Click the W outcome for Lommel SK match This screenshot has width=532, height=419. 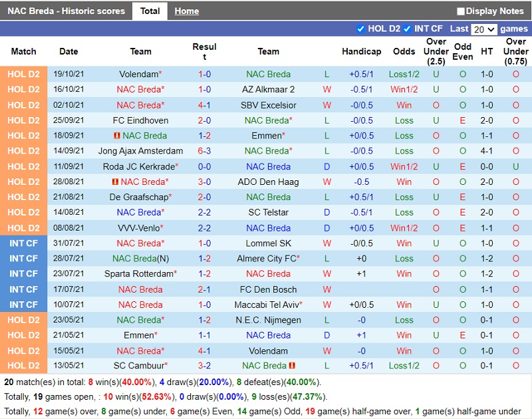pyautogui.click(x=327, y=243)
